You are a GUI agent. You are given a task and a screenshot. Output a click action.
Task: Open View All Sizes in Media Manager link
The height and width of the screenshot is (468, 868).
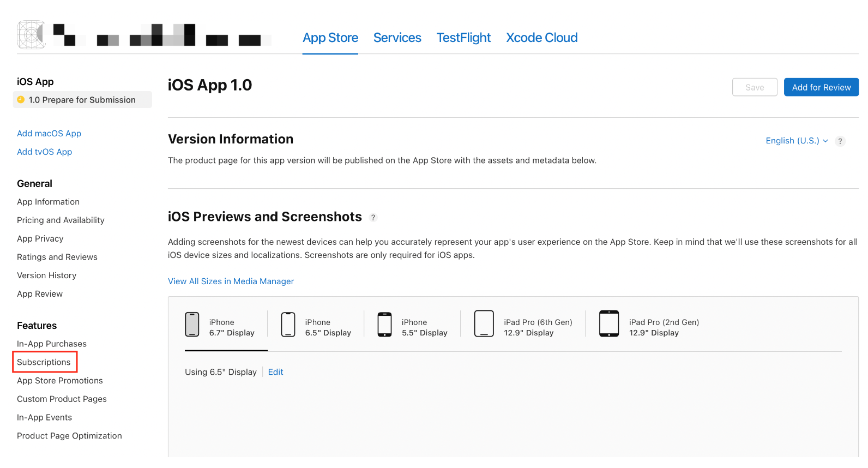[x=231, y=281]
